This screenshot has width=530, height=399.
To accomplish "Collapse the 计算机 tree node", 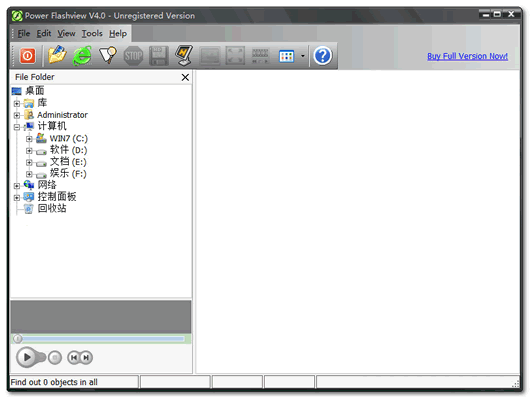I will click(17, 127).
